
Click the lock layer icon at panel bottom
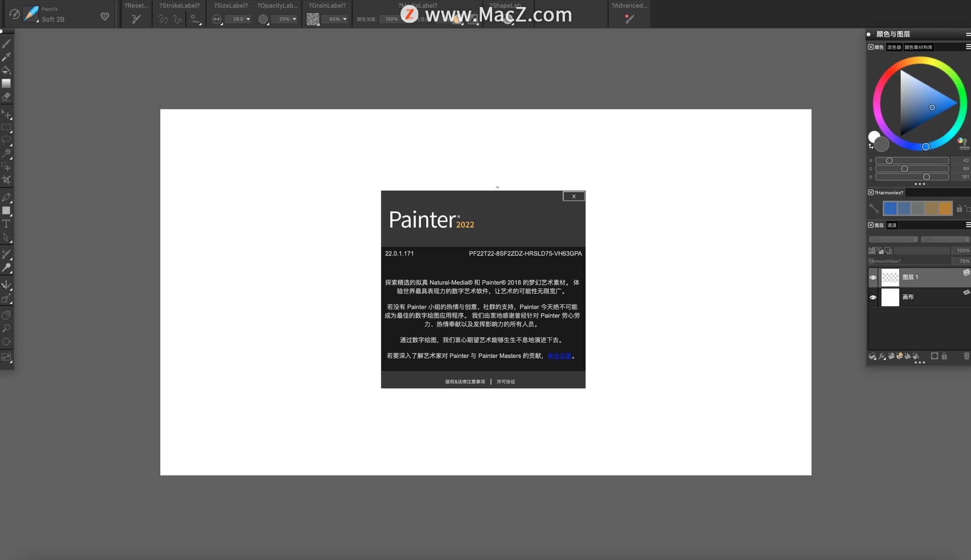point(944,356)
